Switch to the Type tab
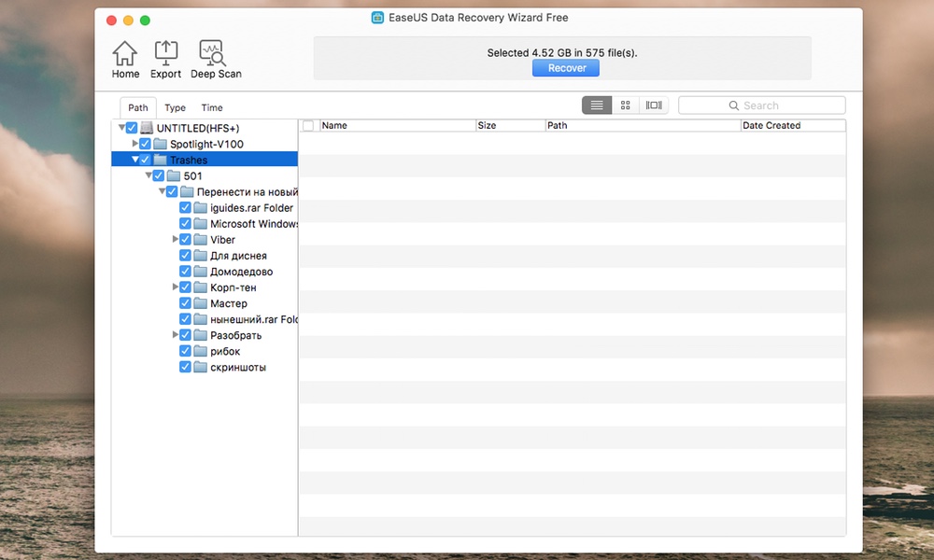 (175, 107)
